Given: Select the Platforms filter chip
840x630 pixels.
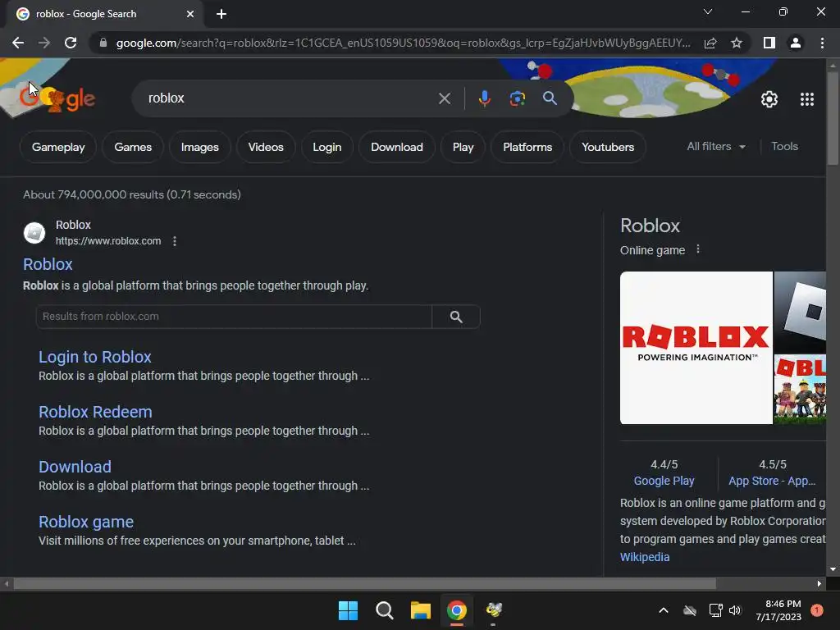Looking at the screenshot, I should pos(527,147).
